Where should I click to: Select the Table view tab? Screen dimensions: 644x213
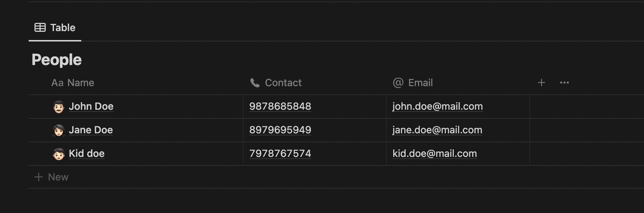coord(55,28)
